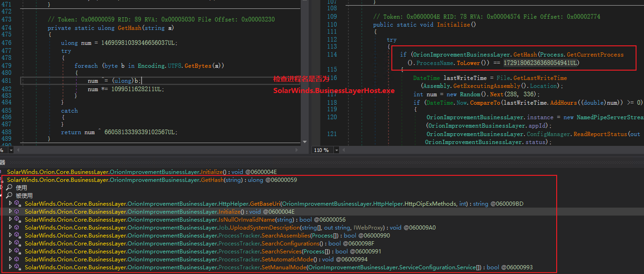Click the method icon for Job.UploadSystemDescription
Image resolution: width=644 pixels, height=274 pixels.
pyautogui.click(x=18, y=228)
